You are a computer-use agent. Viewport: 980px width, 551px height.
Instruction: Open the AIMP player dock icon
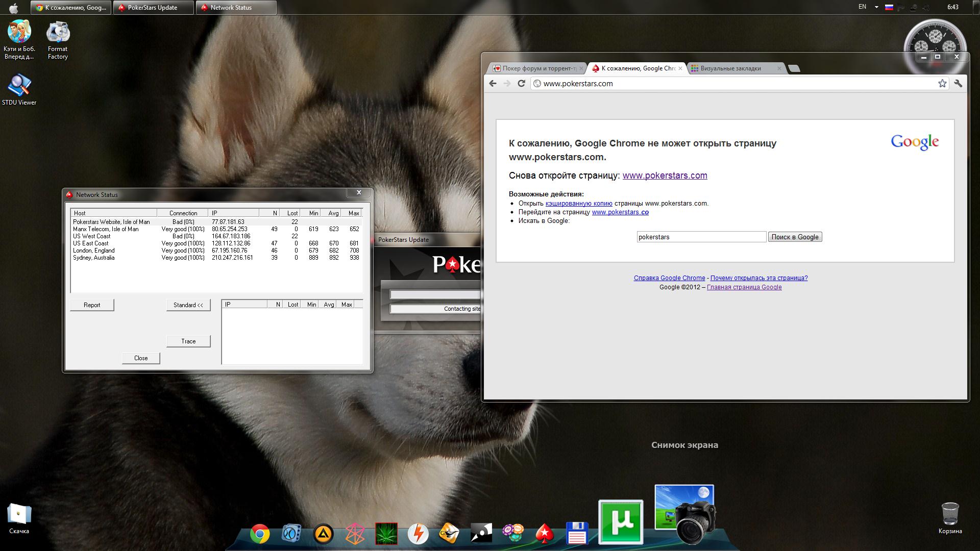pos(323,534)
